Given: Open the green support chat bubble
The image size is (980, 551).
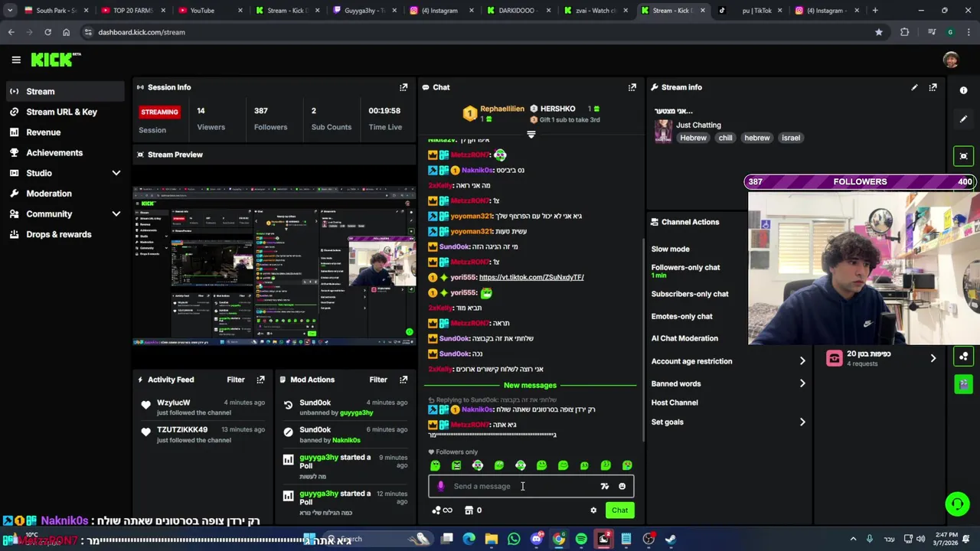Looking at the screenshot, I should [957, 504].
